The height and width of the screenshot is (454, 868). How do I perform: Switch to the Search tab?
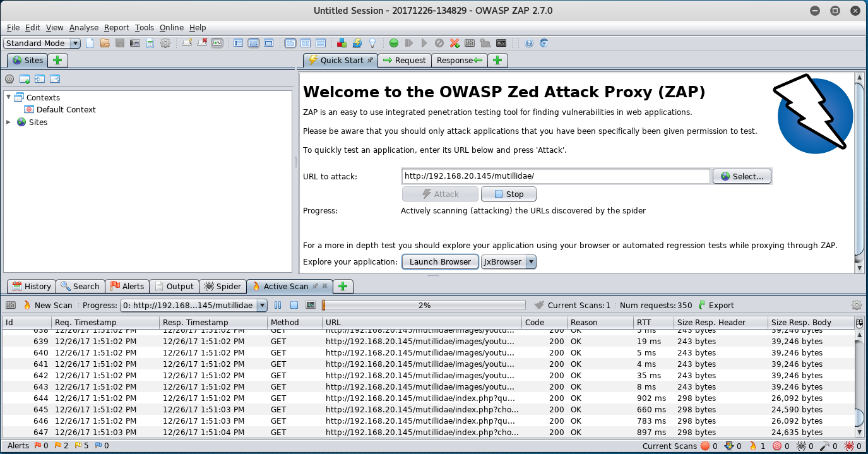pos(80,286)
